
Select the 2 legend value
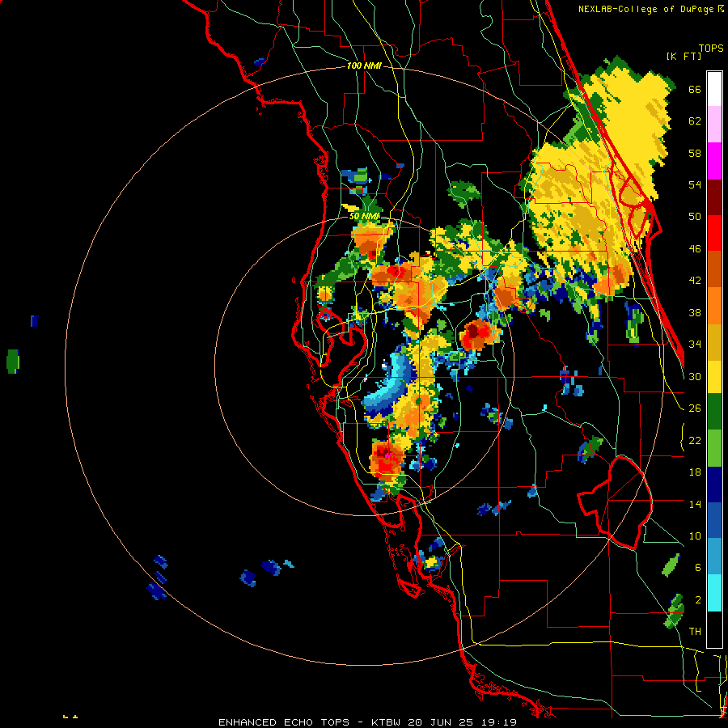[x=698, y=600]
